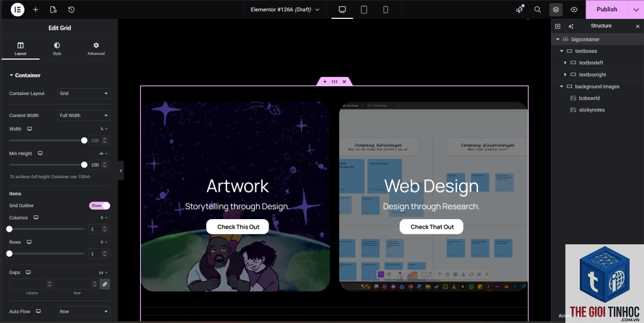Viewport: 644px width, 323px height.
Task: Switch to the Style tab
Action: coord(57,48)
